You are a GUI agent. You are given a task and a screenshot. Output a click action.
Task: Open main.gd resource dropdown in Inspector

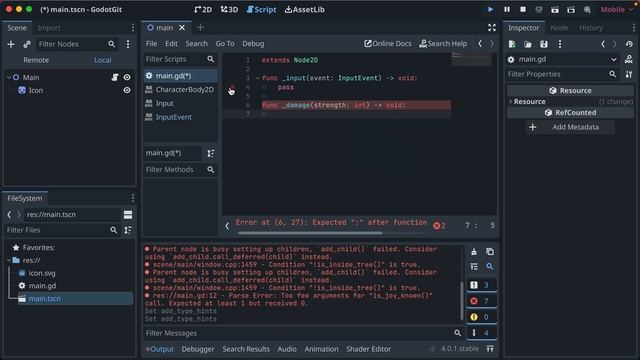pos(563,60)
